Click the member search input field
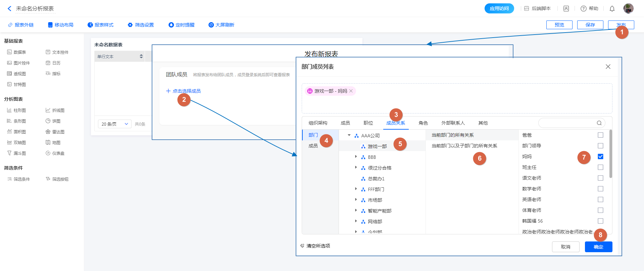The height and width of the screenshot is (271, 644). [567, 123]
